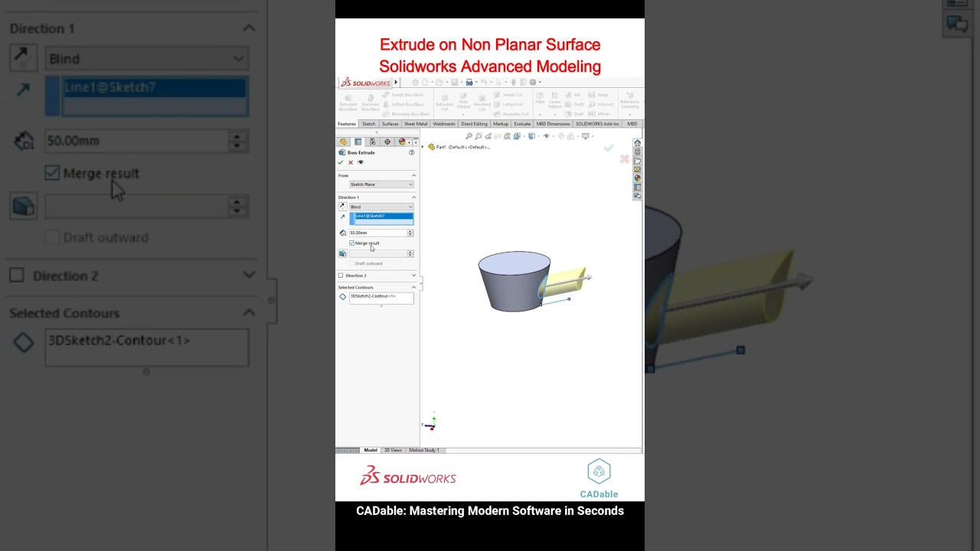Open the Blind end condition dropdown
Viewport: 980px width, 551px height.
(x=381, y=207)
